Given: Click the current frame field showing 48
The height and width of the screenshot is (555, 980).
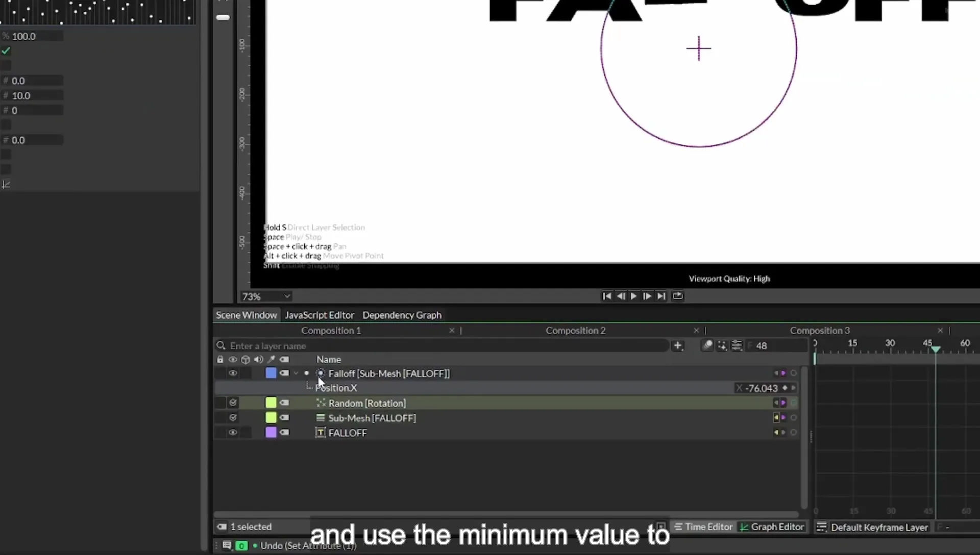Looking at the screenshot, I should coord(776,346).
